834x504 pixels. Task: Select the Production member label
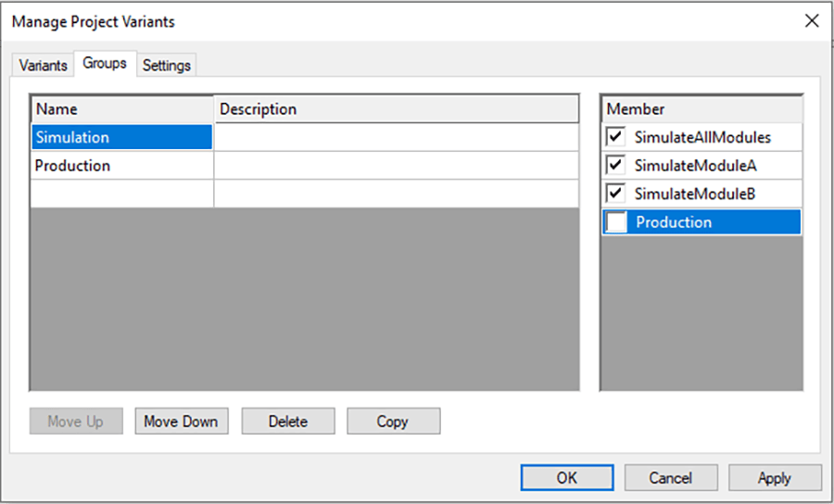[x=674, y=222]
